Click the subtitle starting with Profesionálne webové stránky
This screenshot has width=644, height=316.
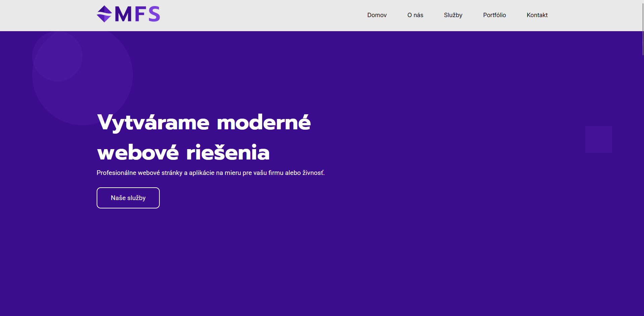(210, 173)
